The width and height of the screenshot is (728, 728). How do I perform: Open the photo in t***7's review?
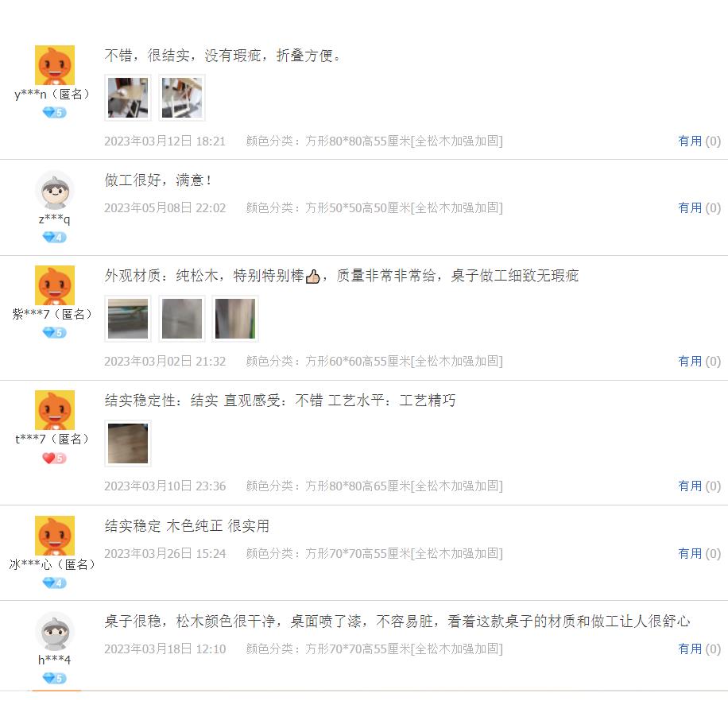coord(128,443)
